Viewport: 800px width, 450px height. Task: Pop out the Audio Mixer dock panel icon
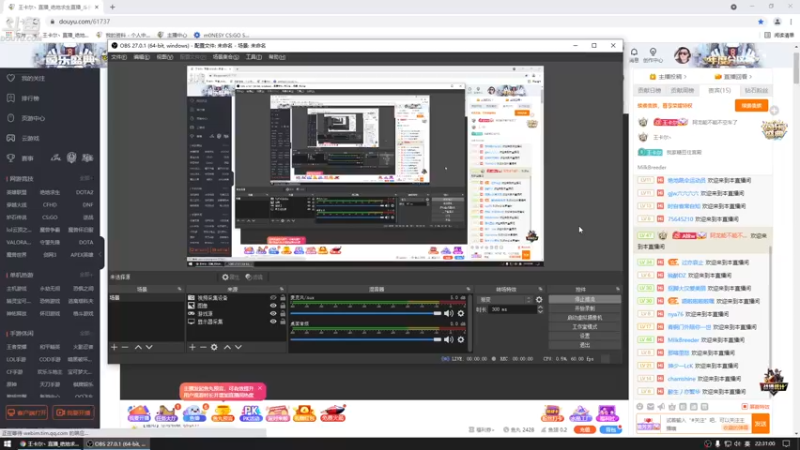tap(468, 289)
